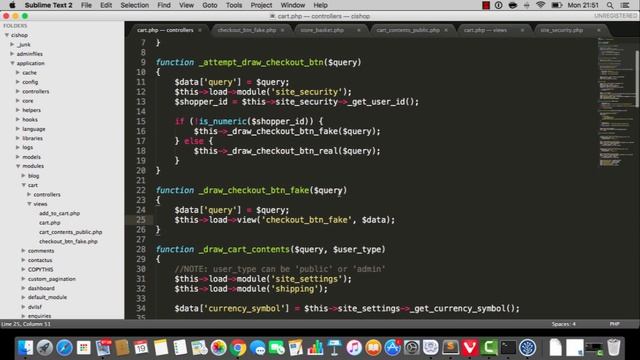Open the Trash in the dock
Viewport: 640px width, 360px height.
(613, 348)
